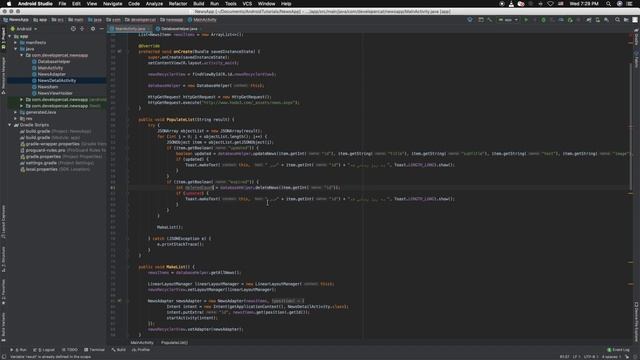Open the Build menu

pos(199,4)
